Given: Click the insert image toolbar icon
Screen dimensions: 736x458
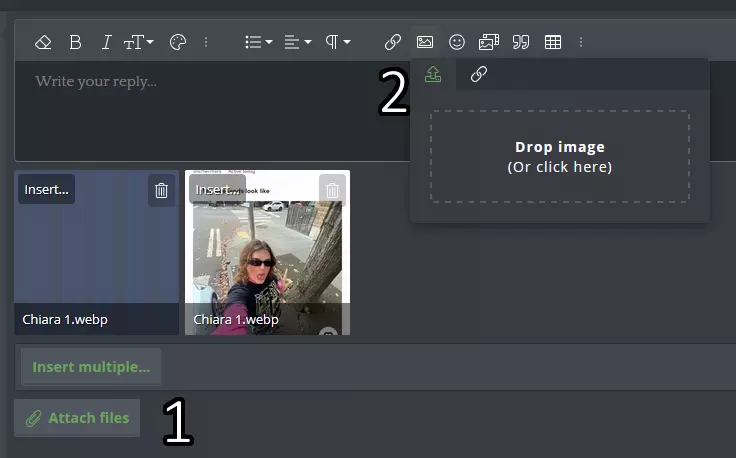Looking at the screenshot, I should point(425,42).
